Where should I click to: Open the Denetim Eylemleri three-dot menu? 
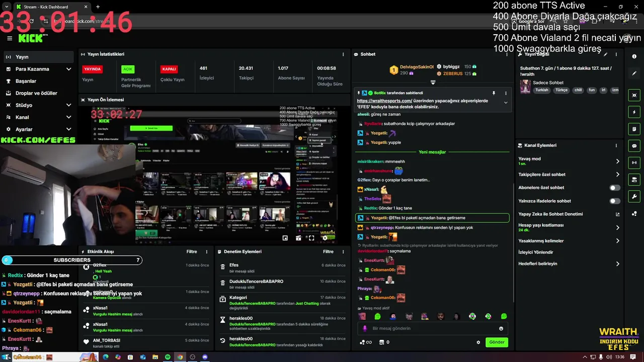(x=343, y=251)
